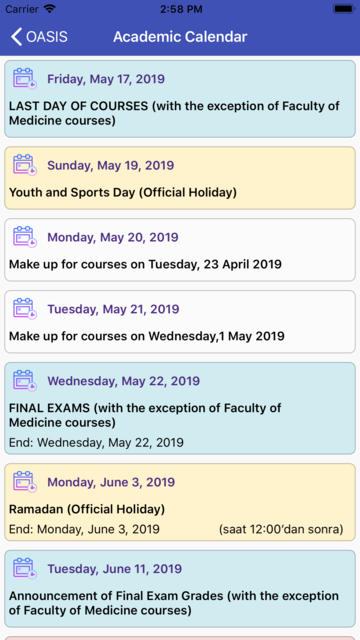Click calendar icon for Monday, May 20

click(x=25, y=237)
